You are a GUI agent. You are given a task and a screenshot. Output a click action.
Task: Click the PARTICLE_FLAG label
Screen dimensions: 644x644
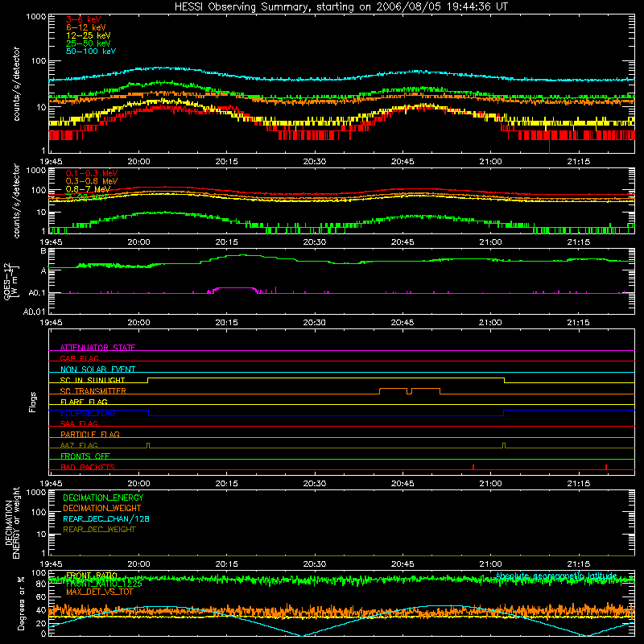[90, 435]
